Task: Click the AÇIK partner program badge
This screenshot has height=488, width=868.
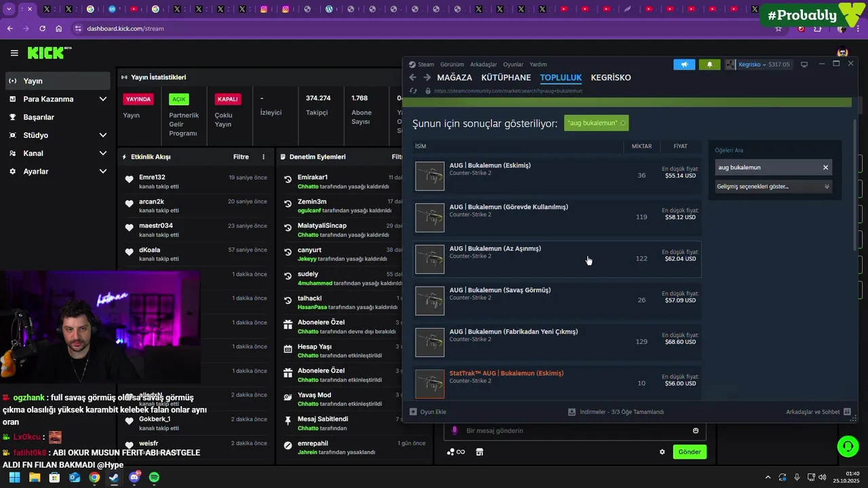Action: (179, 99)
